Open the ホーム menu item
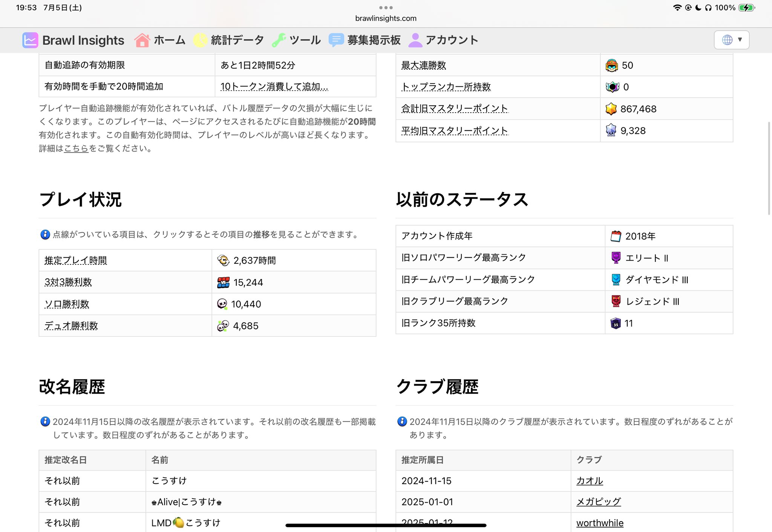Screen dimensions: 772x532 click(x=160, y=40)
